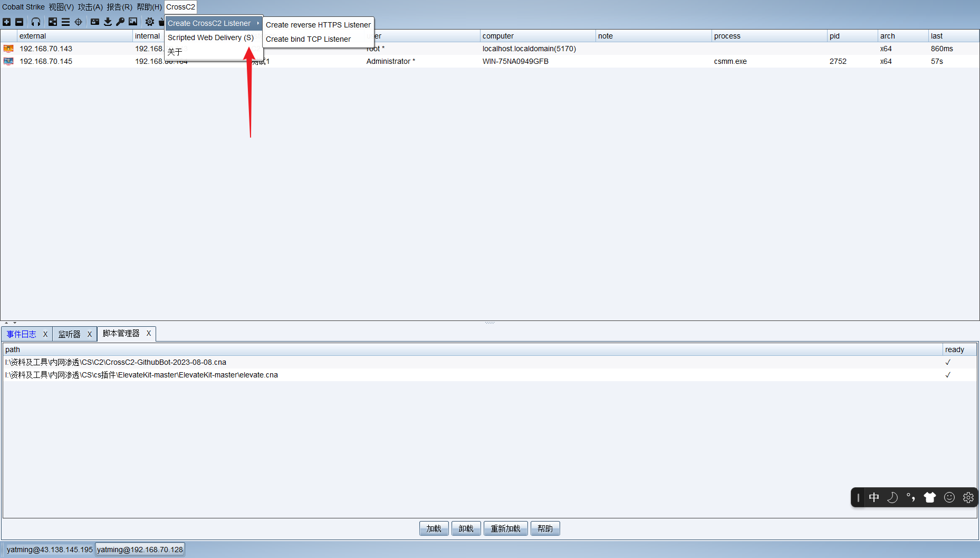Toggle punctuation mode in the IME bar
The width and height of the screenshot is (980, 558).
911,497
